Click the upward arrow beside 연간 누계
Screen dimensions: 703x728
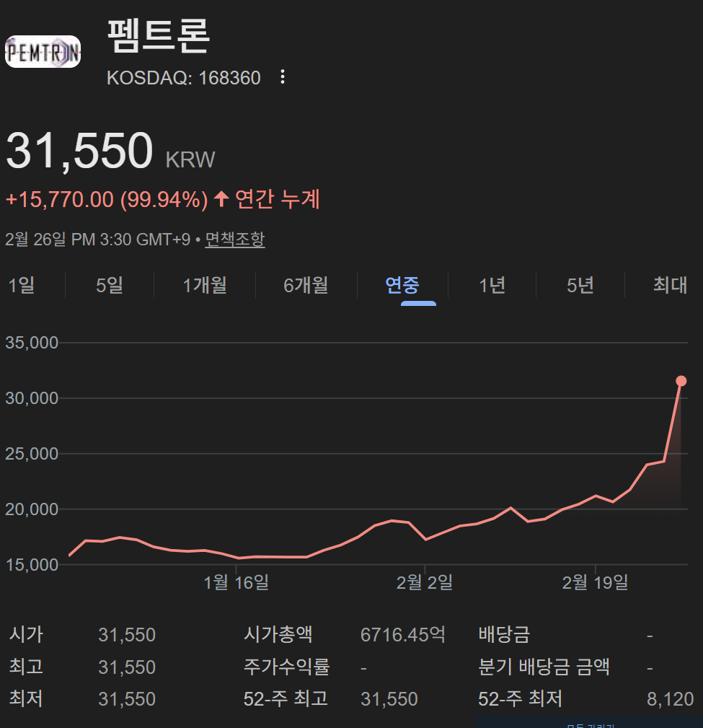tap(221, 198)
